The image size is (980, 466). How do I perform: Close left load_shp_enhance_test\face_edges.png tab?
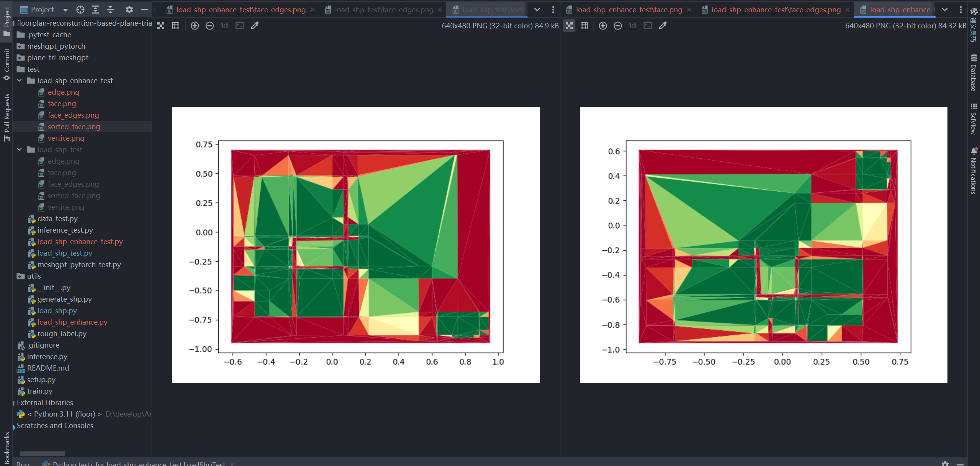coord(312,10)
